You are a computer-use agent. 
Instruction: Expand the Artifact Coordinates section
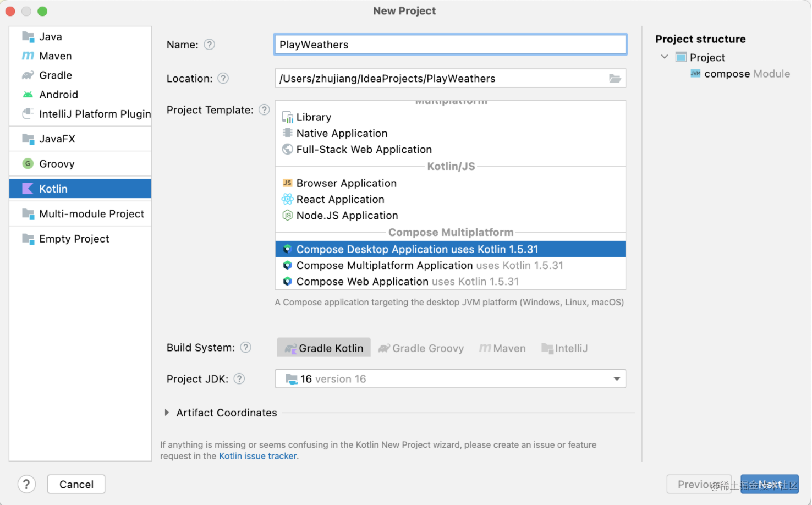[167, 413]
